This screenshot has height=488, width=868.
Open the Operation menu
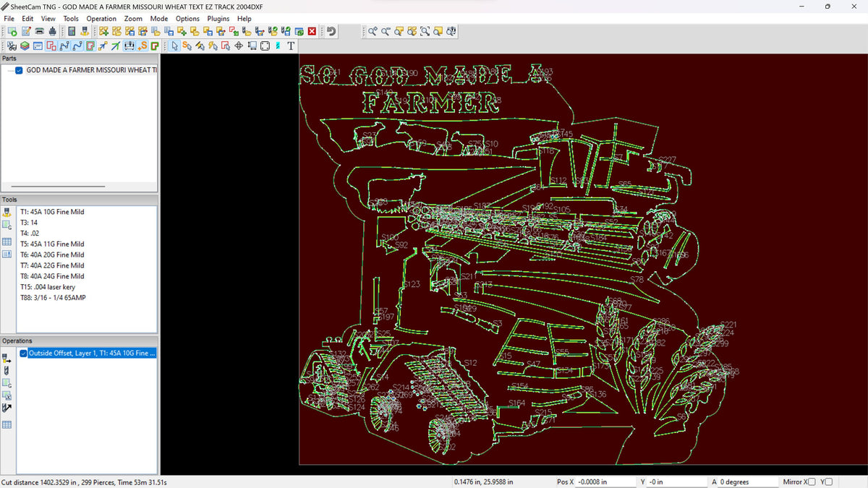click(101, 18)
